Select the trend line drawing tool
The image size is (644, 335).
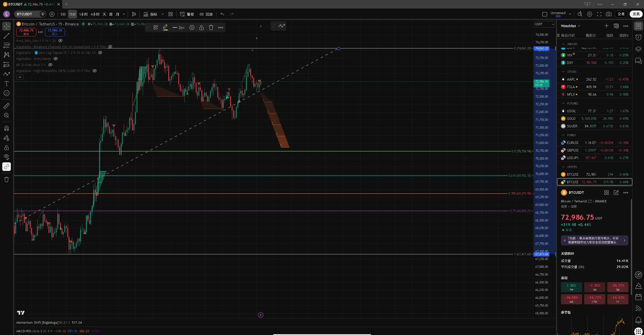[x=7, y=36]
